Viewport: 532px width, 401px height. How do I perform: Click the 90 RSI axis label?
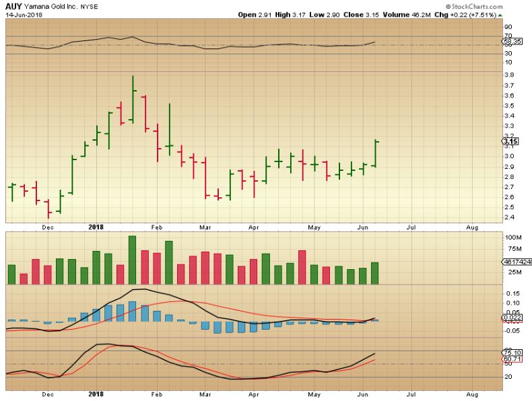pyautogui.click(x=508, y=27)
